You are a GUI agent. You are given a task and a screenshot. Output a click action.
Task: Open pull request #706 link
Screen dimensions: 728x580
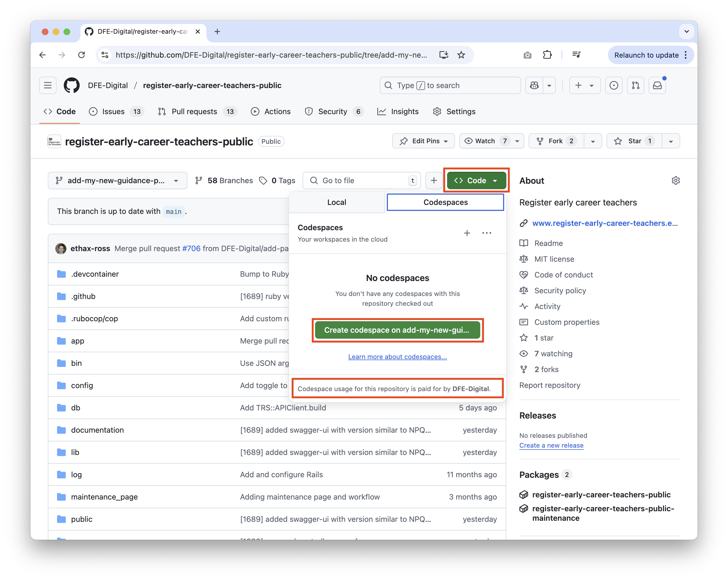[191, 248]
